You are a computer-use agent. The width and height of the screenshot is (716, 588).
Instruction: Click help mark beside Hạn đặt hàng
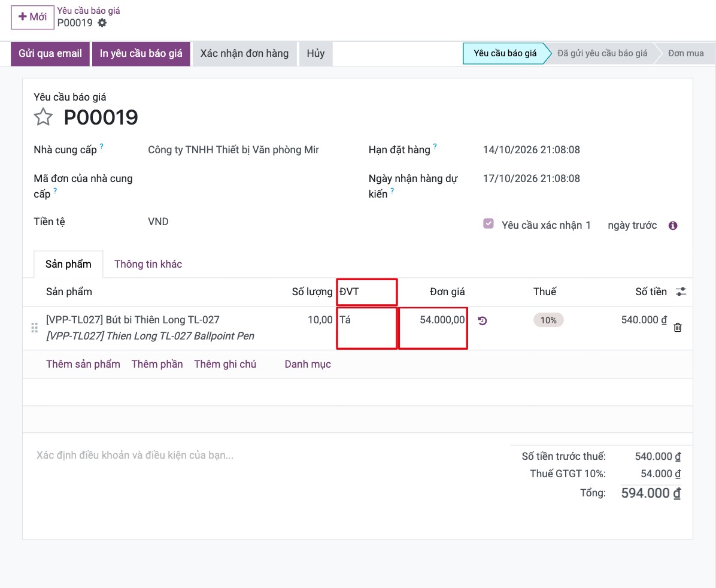[435, 146]
